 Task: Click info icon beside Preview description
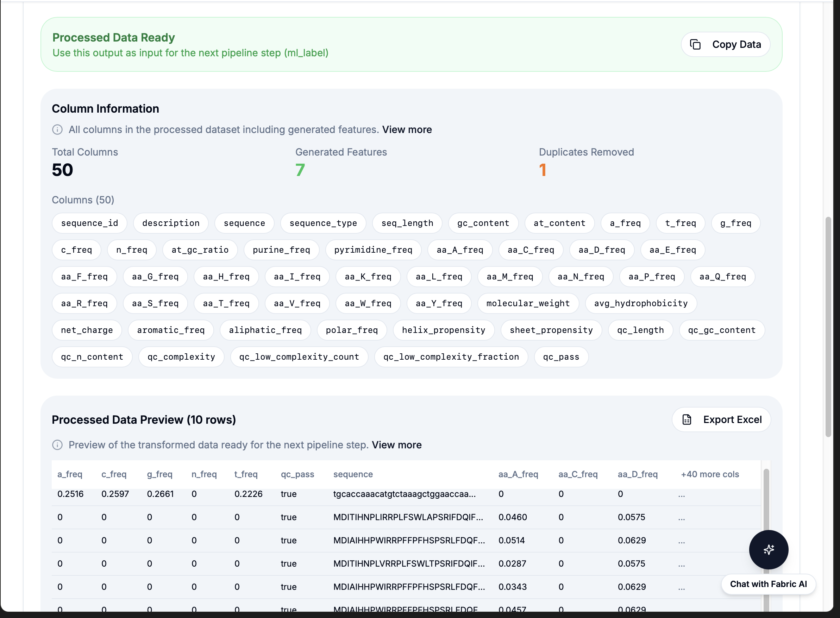(x=57, y=445)
